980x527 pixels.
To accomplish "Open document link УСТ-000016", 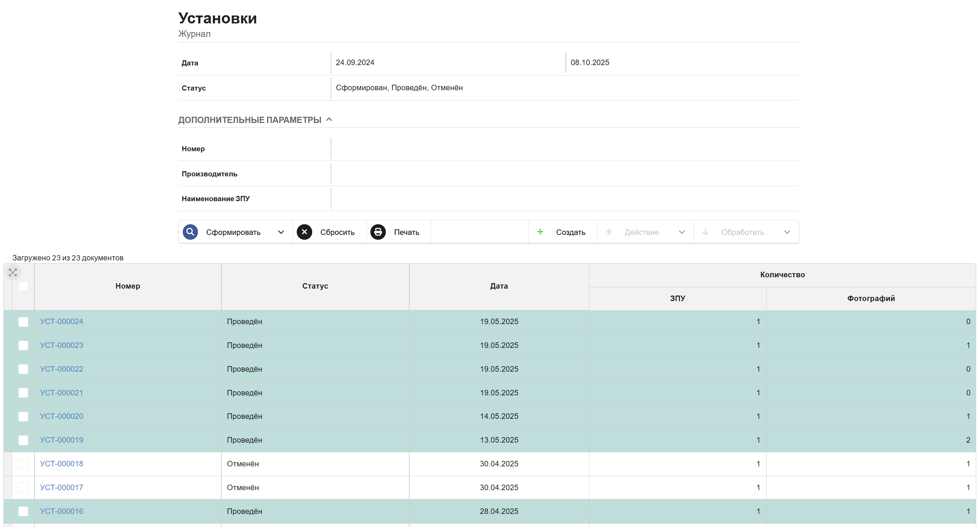I will pyautogui.click(x=62, y=511).
